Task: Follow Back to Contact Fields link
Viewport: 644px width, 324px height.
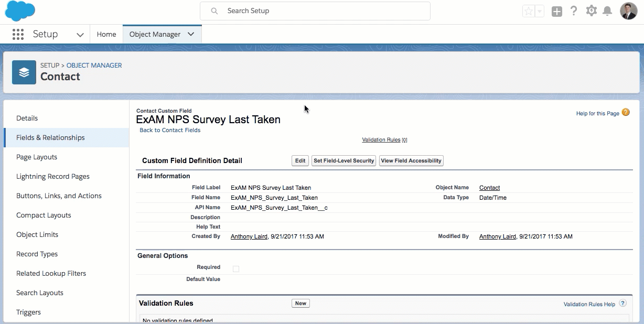Action: pyautogui.click(x=170, y=130)
